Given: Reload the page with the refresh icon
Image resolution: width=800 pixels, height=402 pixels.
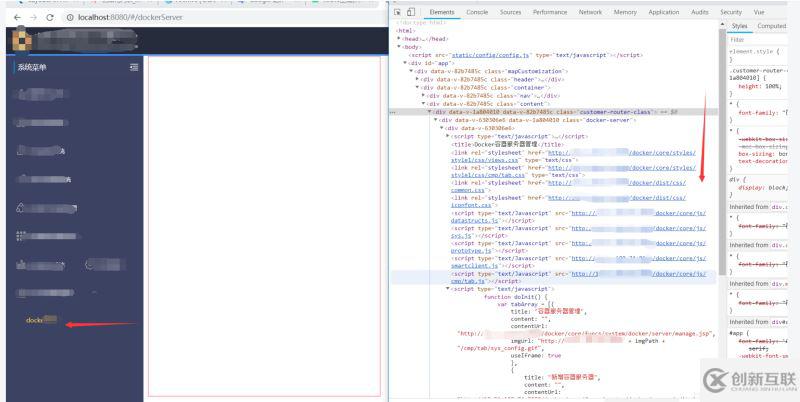Looking at the screenshot, I should (x=50, y=17).
